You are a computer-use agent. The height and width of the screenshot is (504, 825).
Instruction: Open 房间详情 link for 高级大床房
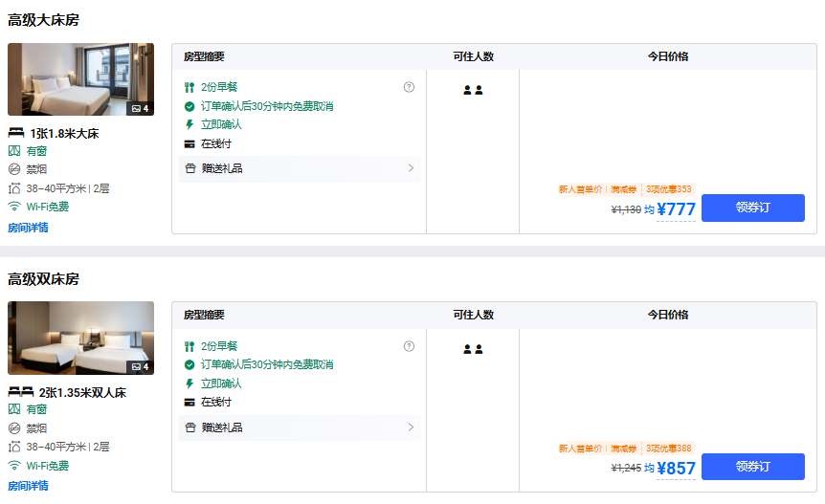click(x=28, y=228)
